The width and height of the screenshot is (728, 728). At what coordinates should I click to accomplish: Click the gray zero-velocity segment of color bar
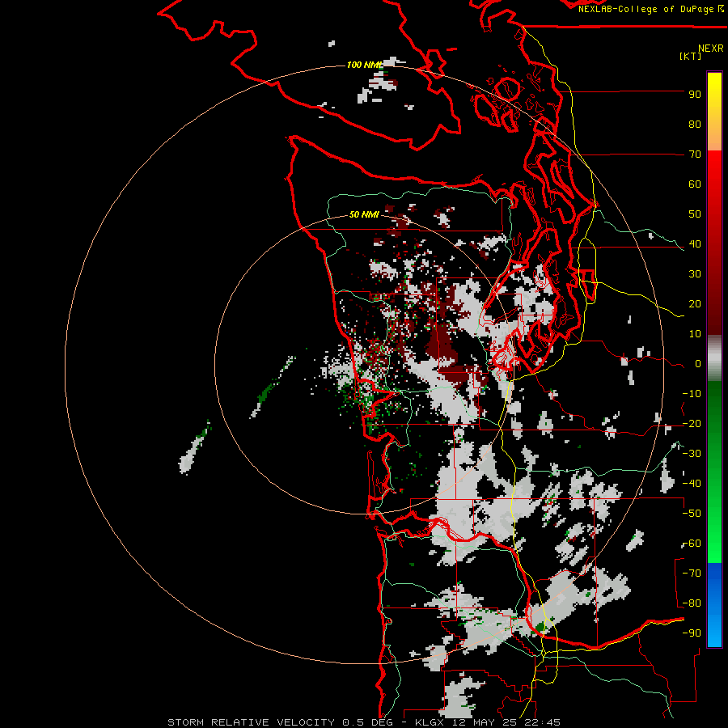[x=714, y=358]
